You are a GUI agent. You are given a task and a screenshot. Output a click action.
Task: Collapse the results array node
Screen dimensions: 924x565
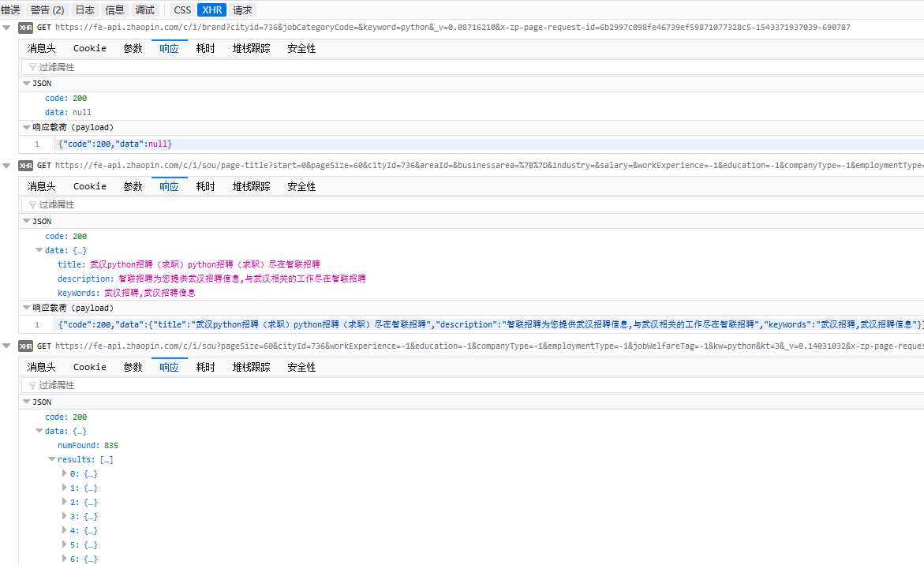click(52, 459)
